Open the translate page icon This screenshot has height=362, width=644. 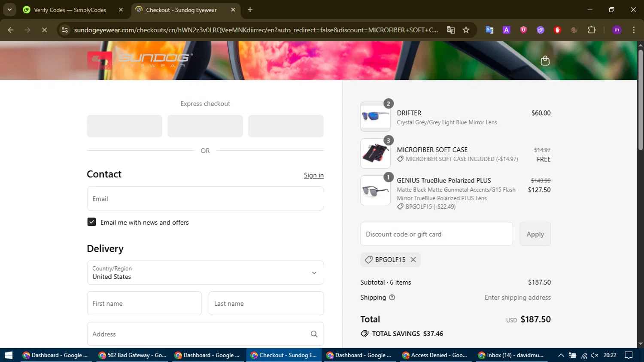451,30
